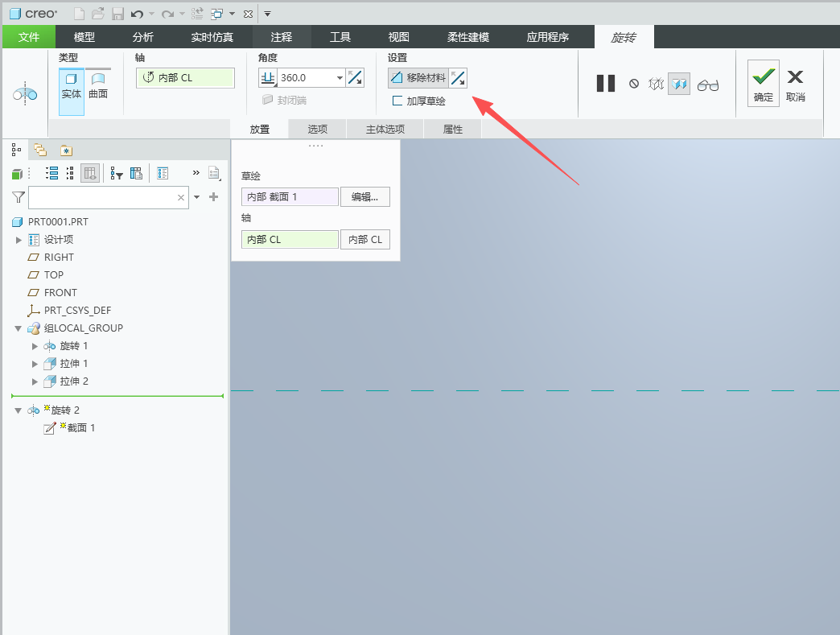This screenshot has height=635, width=840.
Task: Click the New file icon in quick access toolbar
Action: [80, 14]
